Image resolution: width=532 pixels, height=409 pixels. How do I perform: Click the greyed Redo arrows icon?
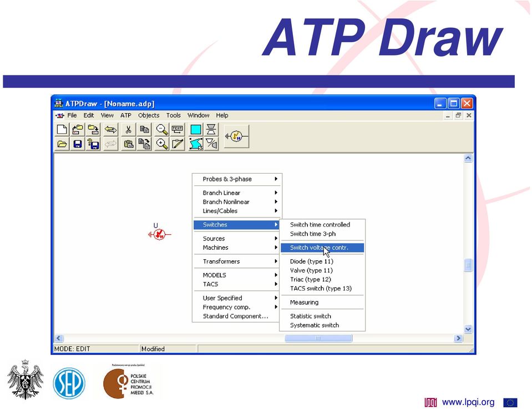(110, 144)
